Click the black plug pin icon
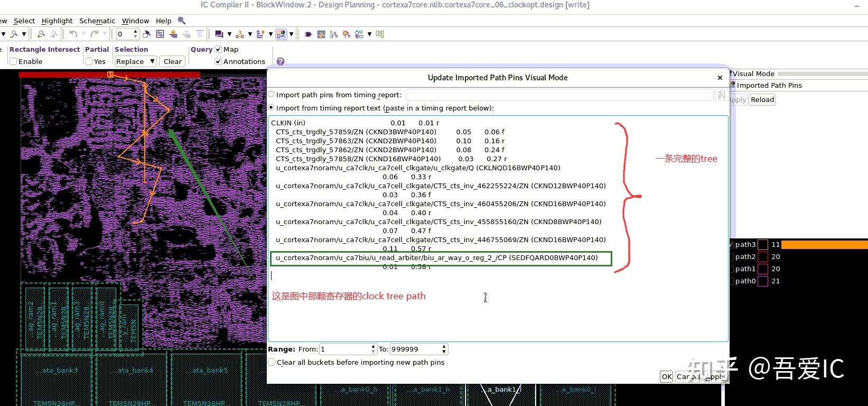Screen dimensions: 868x406 [x=309, y=34]
